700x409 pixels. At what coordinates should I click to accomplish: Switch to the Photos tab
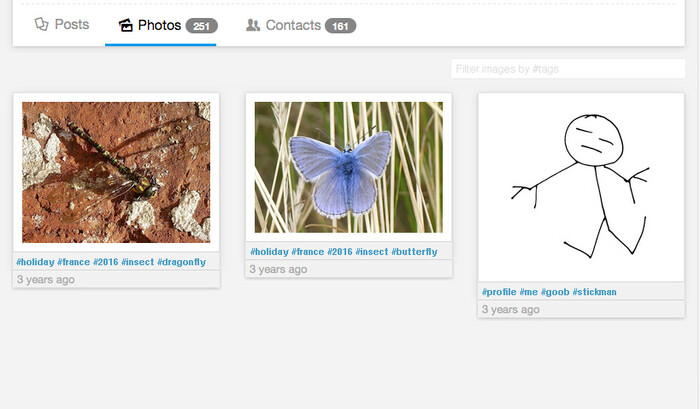[x=160, y=25]
